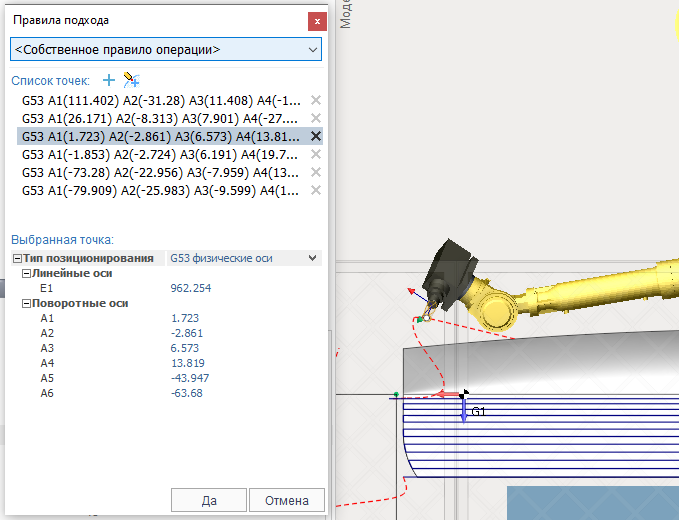Collapse the Поворотные оси section
679x520 pixels.
click(x=27, y=303)
